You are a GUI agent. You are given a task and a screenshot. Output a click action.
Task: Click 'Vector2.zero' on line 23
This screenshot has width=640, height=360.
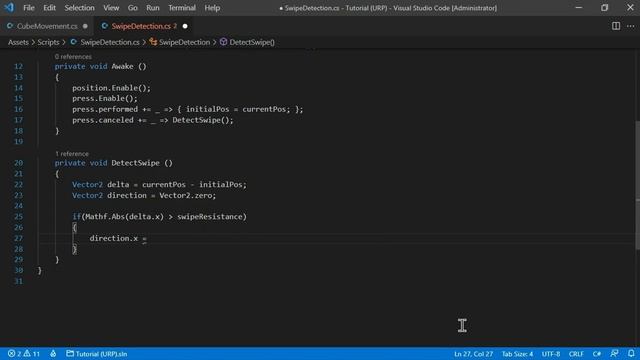(186, 196)
